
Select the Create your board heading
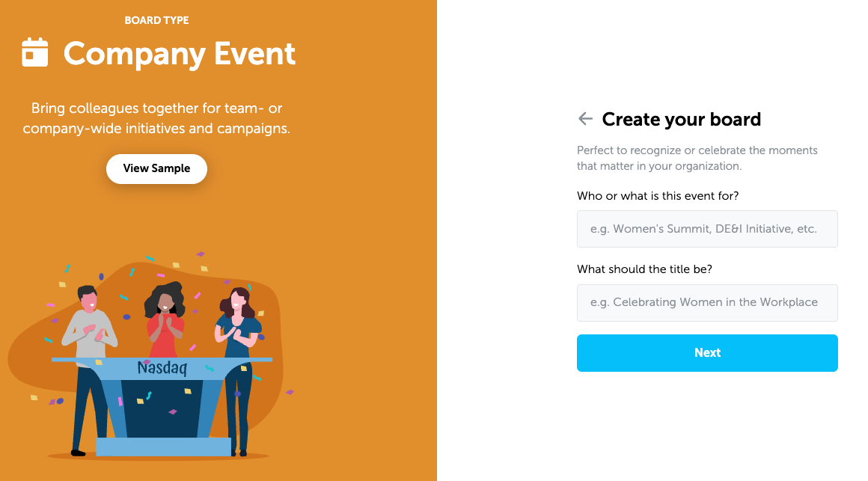(x=682, y=119)
